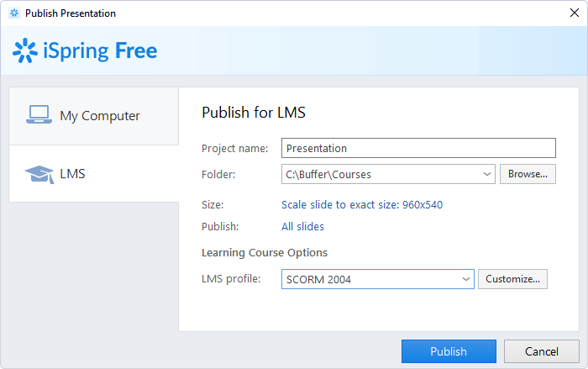Select the LMS publishing tab
The width and height of the screenshot is (588, 369).
pos(94,174)
